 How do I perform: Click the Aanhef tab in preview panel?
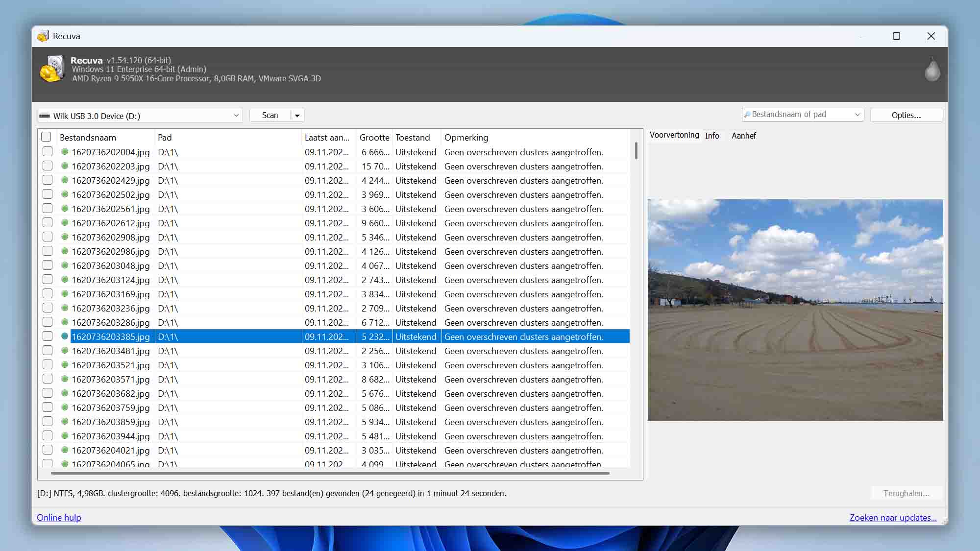tap(744, 135)
